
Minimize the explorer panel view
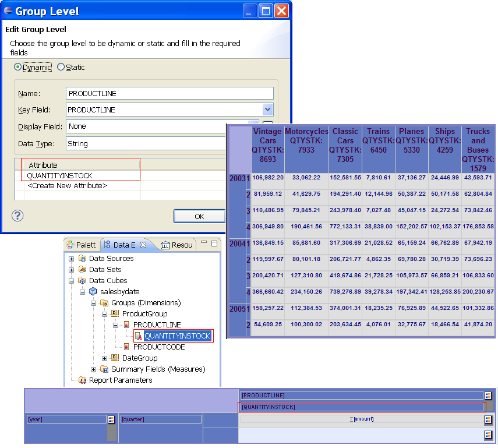tap(204, 242)
